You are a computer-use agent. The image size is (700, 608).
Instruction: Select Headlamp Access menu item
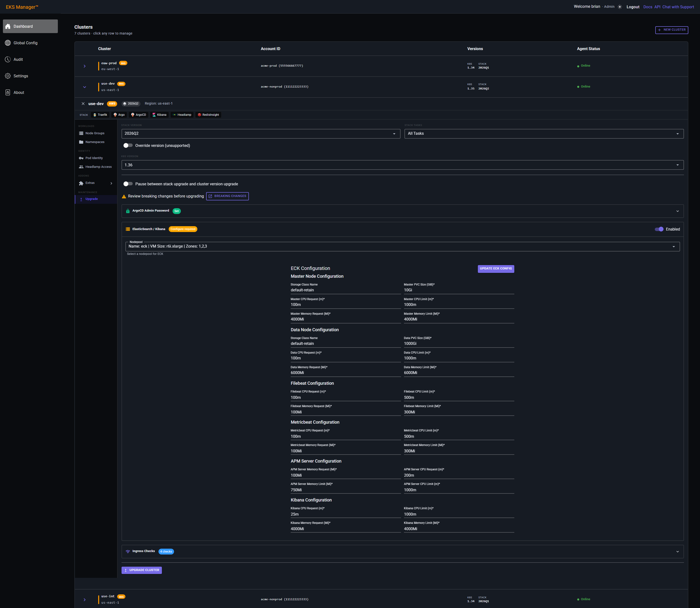click(x=96, y=167)
